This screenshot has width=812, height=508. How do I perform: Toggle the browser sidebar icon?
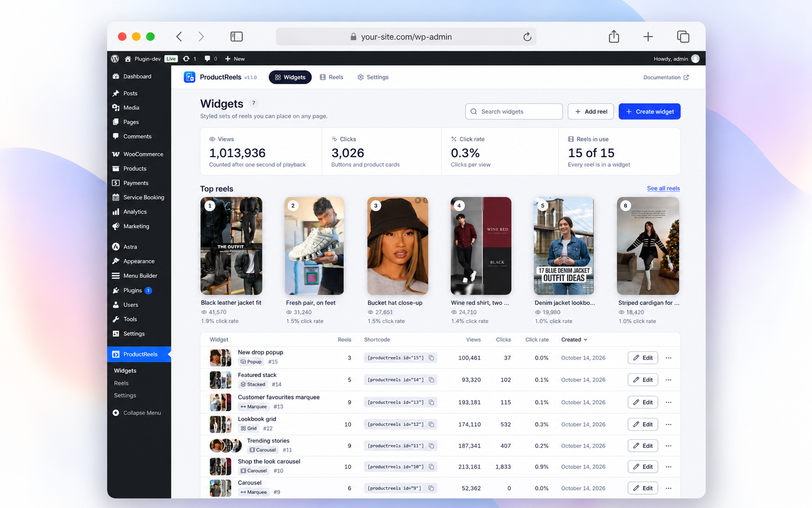point(237,36)
